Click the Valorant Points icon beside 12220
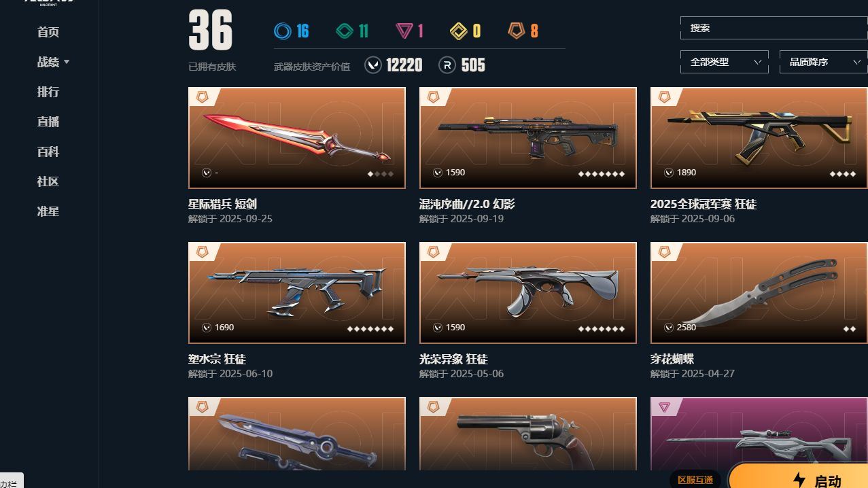This screenshot has height=488, width=868. [373, 65]
